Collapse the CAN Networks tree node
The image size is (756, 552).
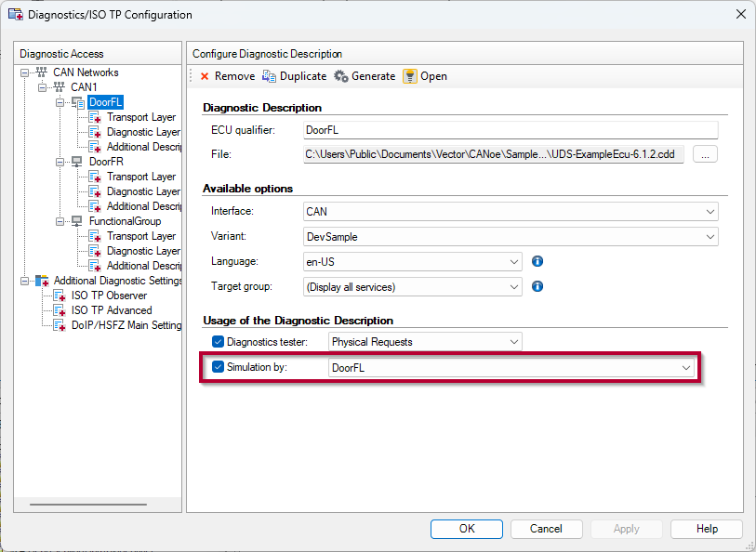coord(24,72)
